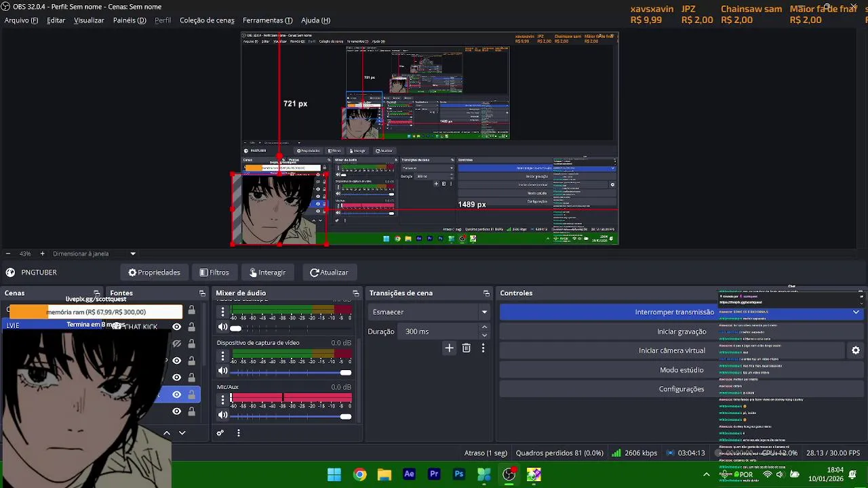The image size is (868, 488).
Task: Increase the Duração value with up stepper
Action: coord(484,327)
